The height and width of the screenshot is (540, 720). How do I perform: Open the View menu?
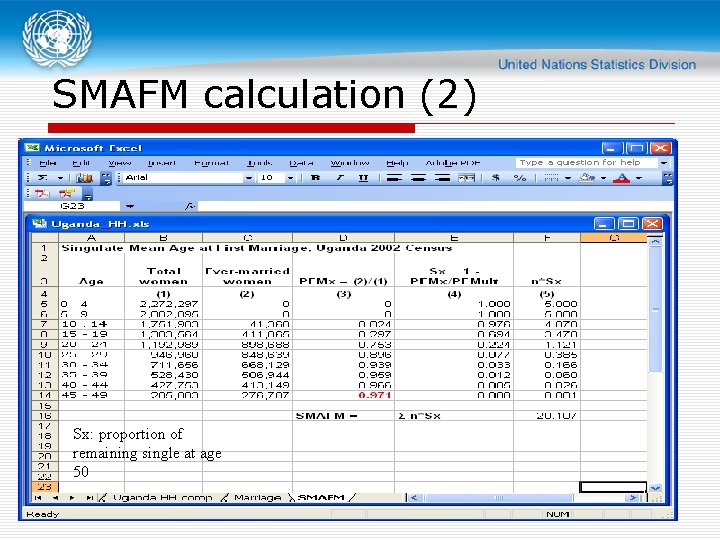point(120,163)
